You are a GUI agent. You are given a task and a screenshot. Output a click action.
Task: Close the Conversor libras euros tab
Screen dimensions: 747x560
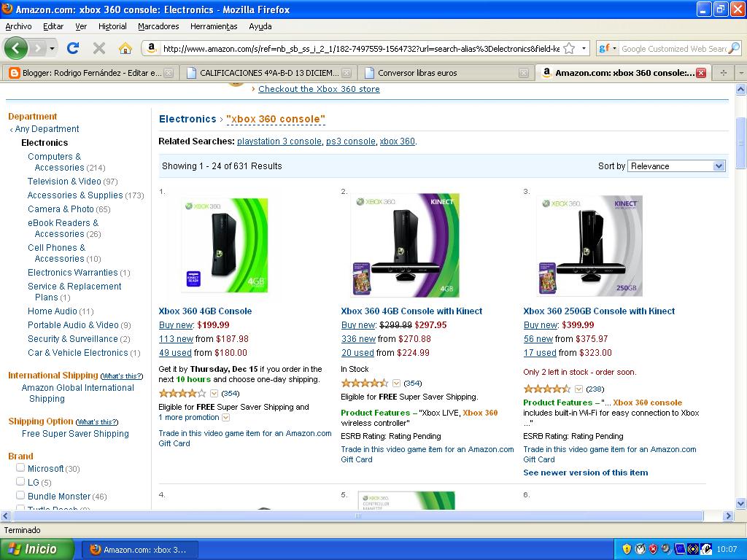pyautogui.click(x=524, y=73)
